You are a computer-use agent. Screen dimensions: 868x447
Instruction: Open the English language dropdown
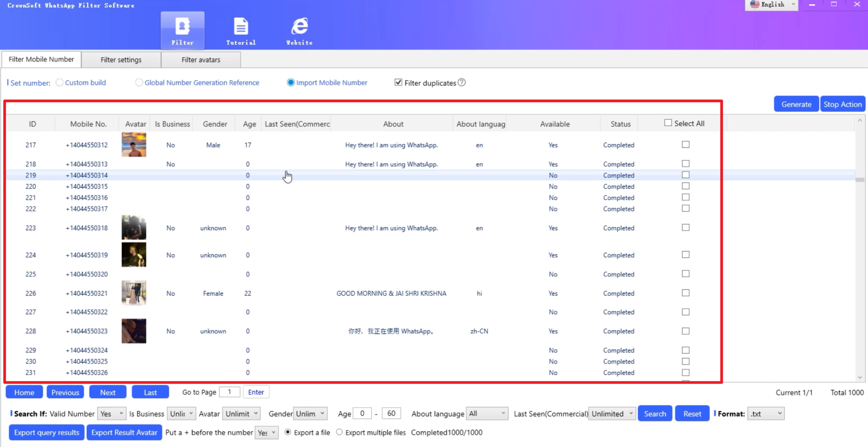click(x=772, y=5)
